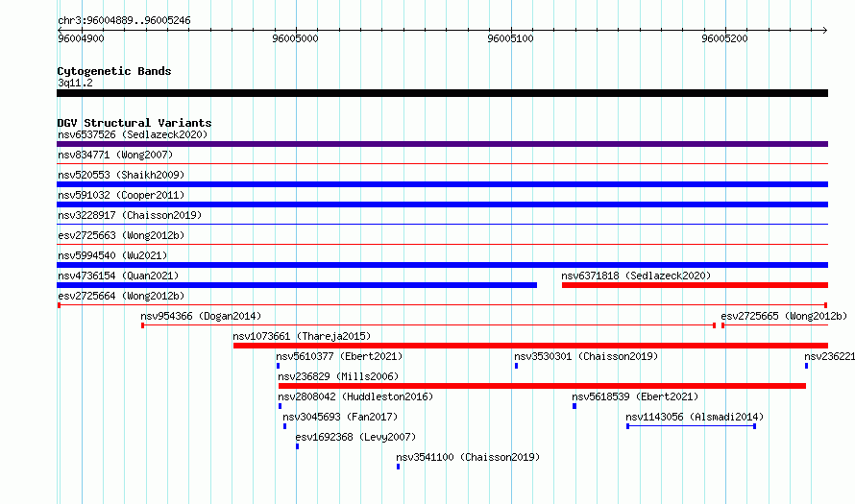
Task: Click the black 3q11.2 cytogenetic band bar
Action: click(442, 93)
